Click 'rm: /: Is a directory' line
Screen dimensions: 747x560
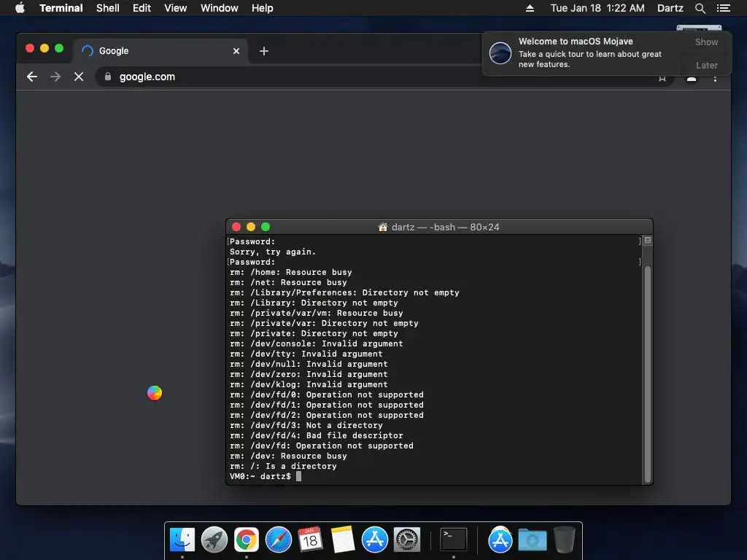pos(283,466)
